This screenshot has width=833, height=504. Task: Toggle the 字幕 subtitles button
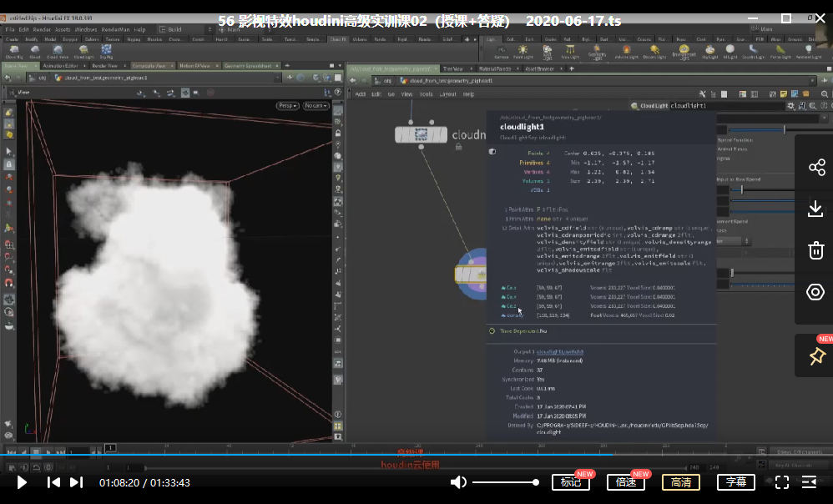tap(735, 482)
